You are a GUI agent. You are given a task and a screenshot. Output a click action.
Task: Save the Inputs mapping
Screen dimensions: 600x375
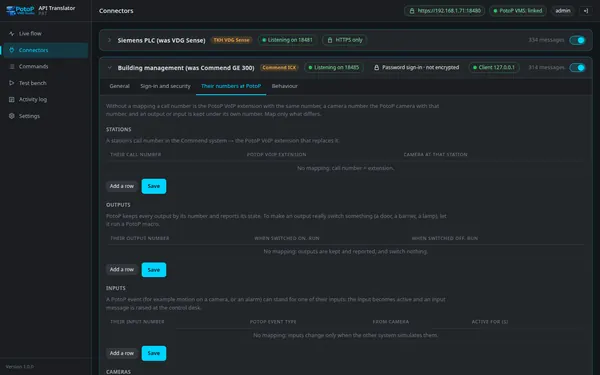point(154,353)
